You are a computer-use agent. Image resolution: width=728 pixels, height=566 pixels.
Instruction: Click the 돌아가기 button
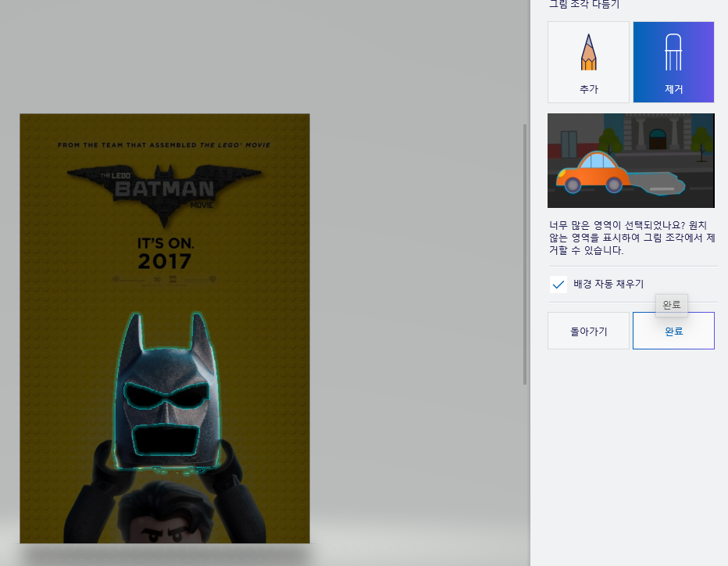pyautogui.click(x=588, y=331)
